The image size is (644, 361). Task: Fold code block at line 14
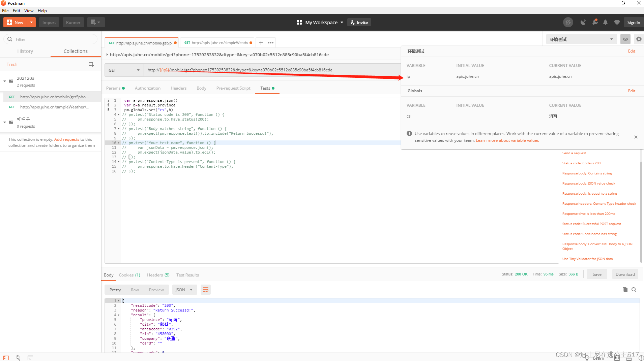(118, 162)
